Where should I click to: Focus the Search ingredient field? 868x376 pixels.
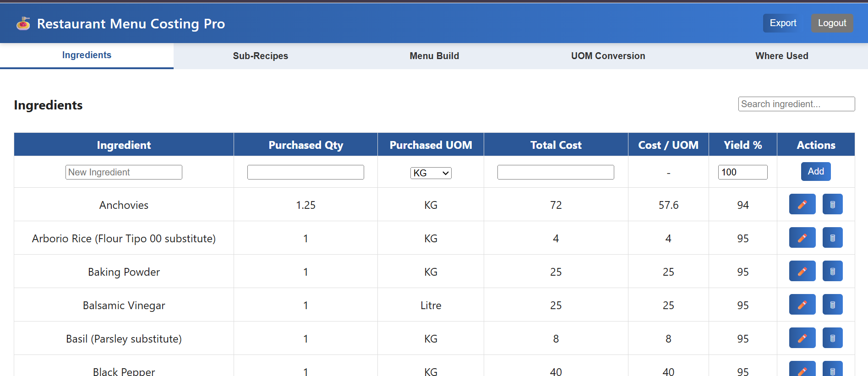(796, 104)
